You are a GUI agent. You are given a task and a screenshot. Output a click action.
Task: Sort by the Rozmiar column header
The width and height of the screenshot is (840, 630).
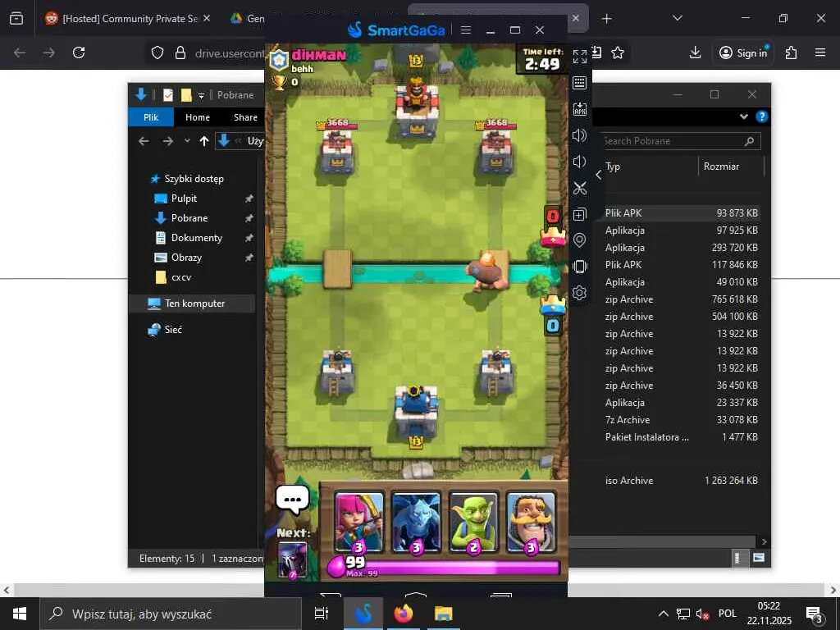(731, 167)
